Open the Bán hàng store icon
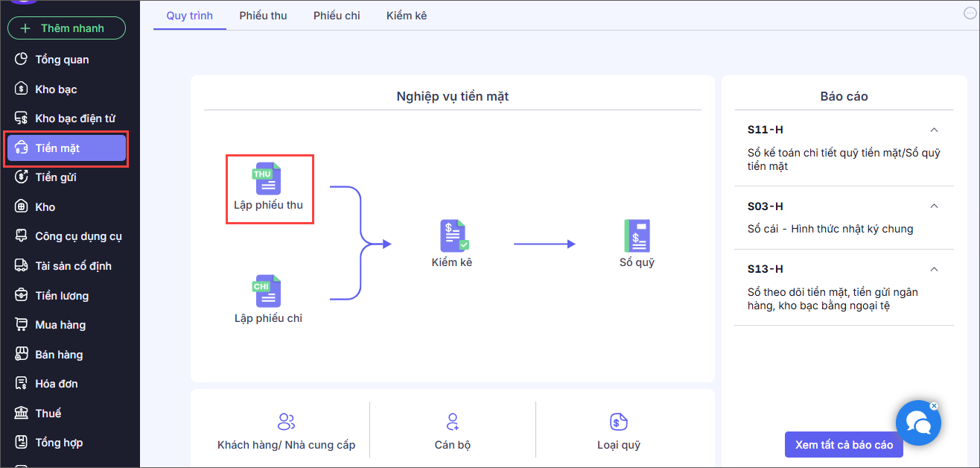Viewport: 980px width, 468px height. point(22,355)
